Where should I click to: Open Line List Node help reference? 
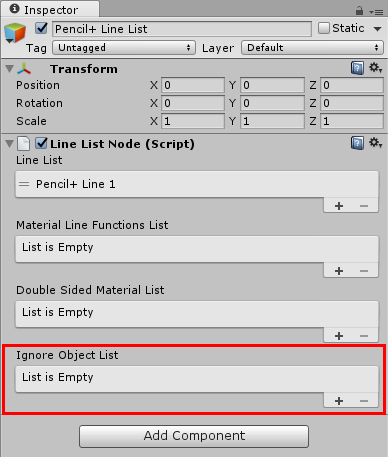[357, 144]
